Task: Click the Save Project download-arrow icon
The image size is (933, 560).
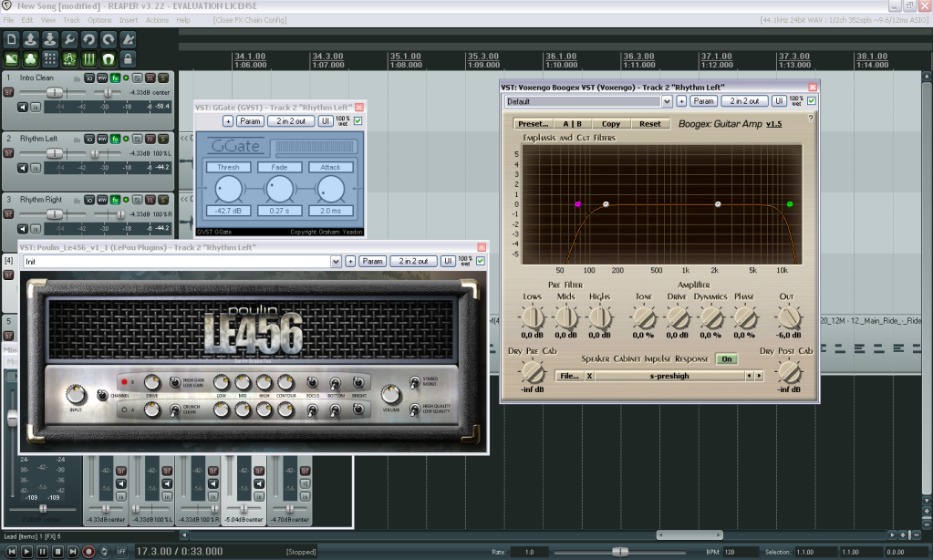Action: click(50, 40)
